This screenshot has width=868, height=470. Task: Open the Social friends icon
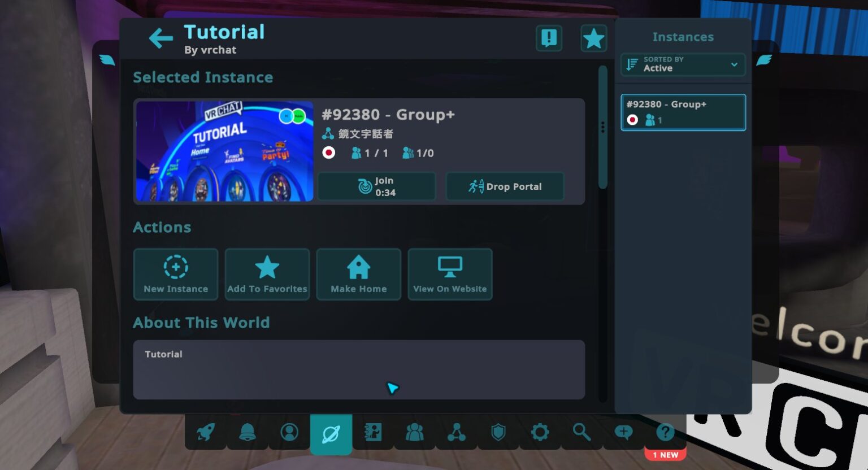pos(415,432)
